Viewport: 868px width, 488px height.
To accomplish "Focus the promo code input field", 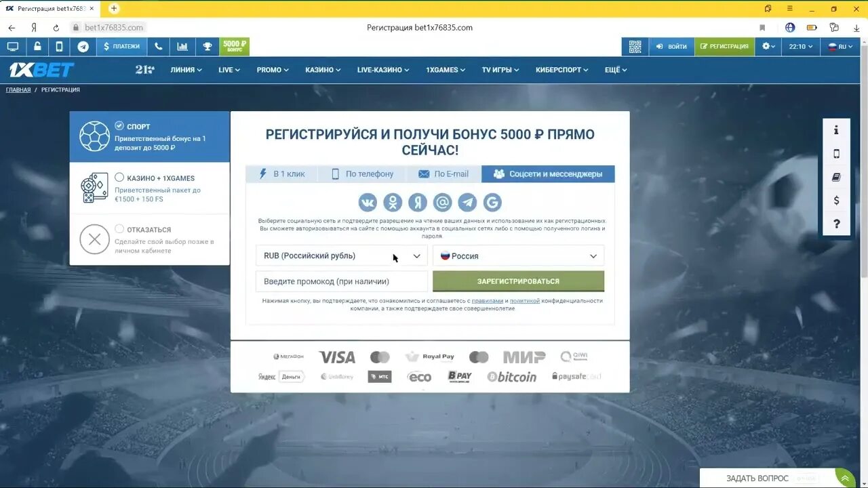I will (x=342, y=281).
